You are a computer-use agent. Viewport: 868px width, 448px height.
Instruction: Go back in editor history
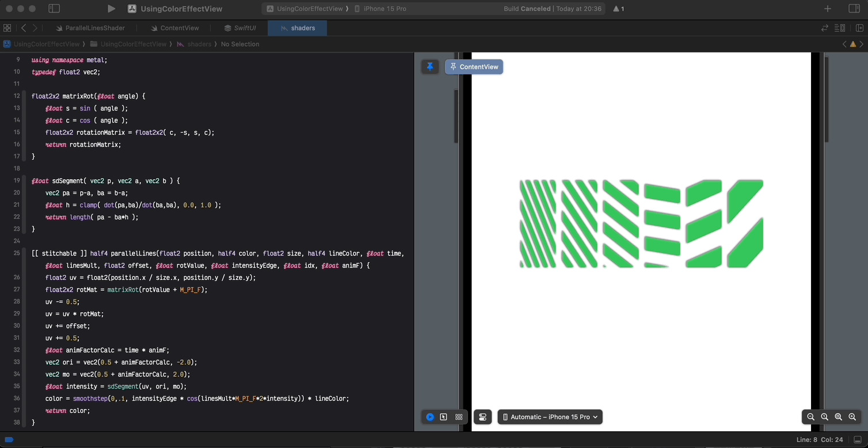[x=24, y=28]
